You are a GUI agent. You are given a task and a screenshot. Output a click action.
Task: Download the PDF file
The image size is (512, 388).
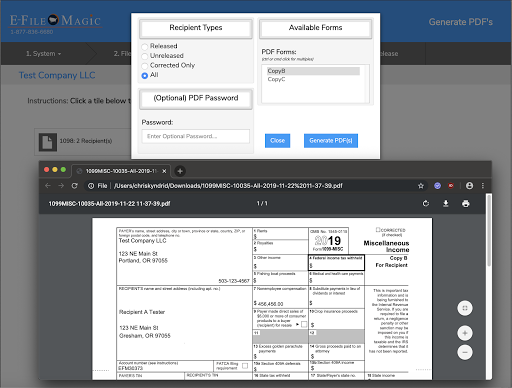click(x=446, y=203)
